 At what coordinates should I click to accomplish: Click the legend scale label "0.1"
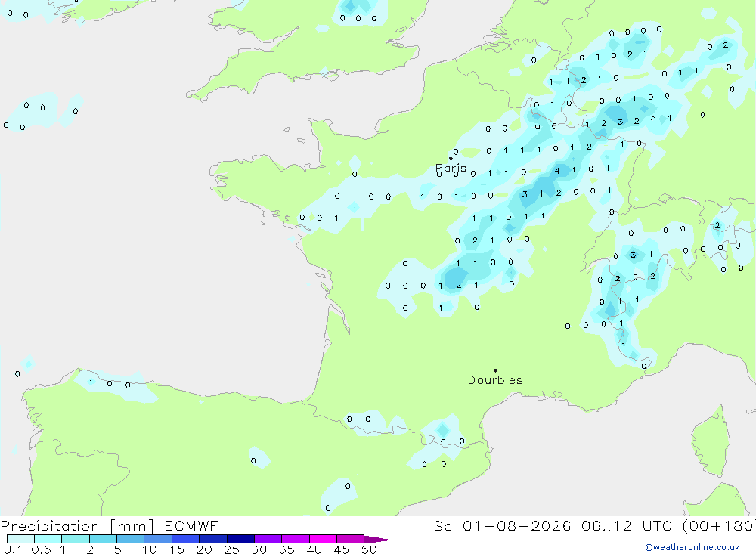[13, 549]
